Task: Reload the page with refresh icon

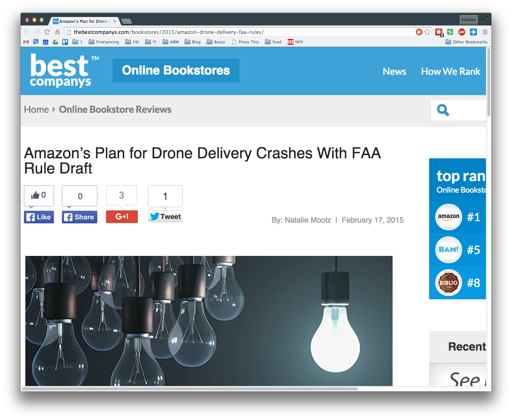Action: click(47, 32)
